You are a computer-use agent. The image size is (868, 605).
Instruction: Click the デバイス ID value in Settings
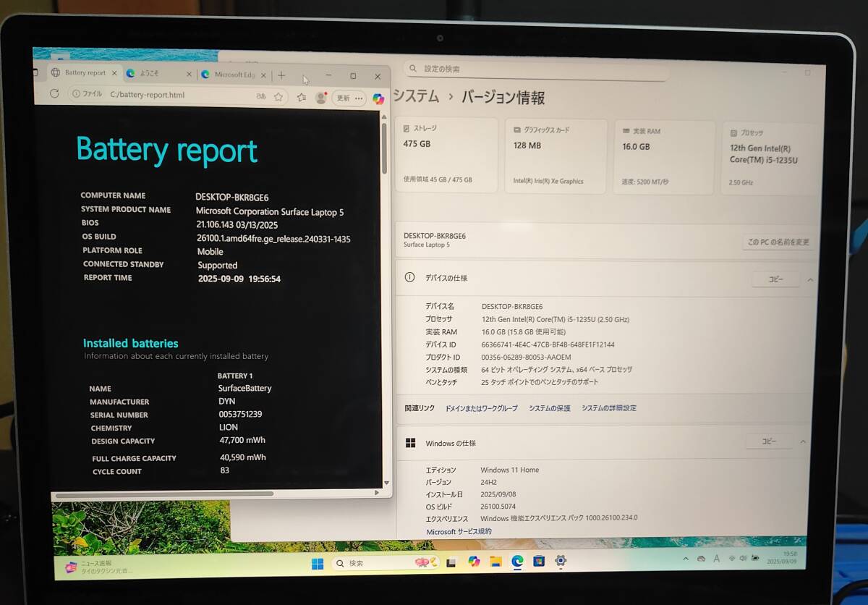(548, 344)
